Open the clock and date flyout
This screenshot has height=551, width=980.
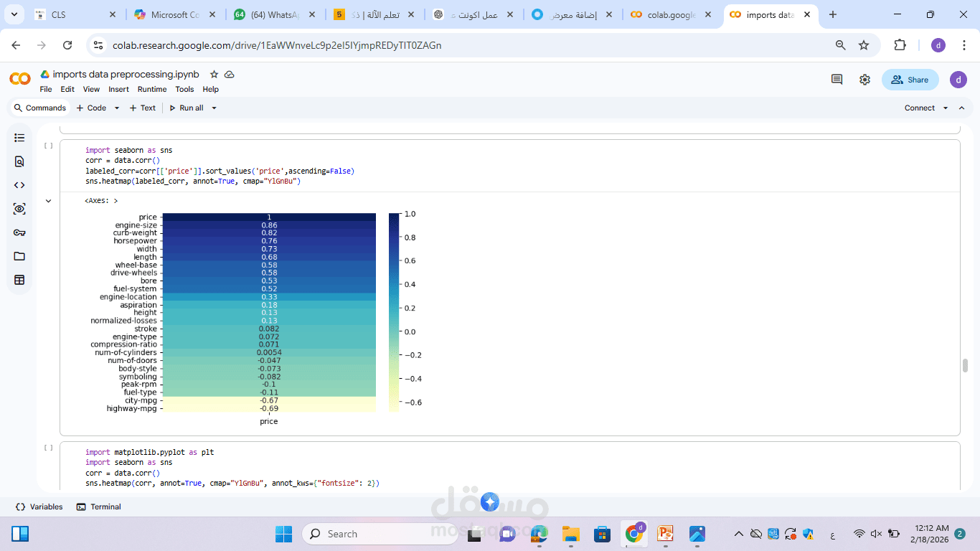928,534
